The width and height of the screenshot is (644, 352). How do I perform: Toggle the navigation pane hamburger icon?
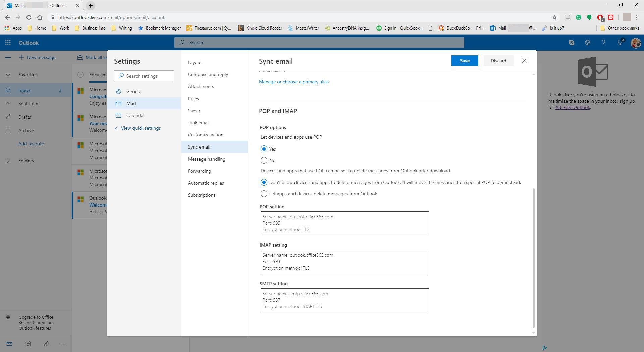point(8,57)
